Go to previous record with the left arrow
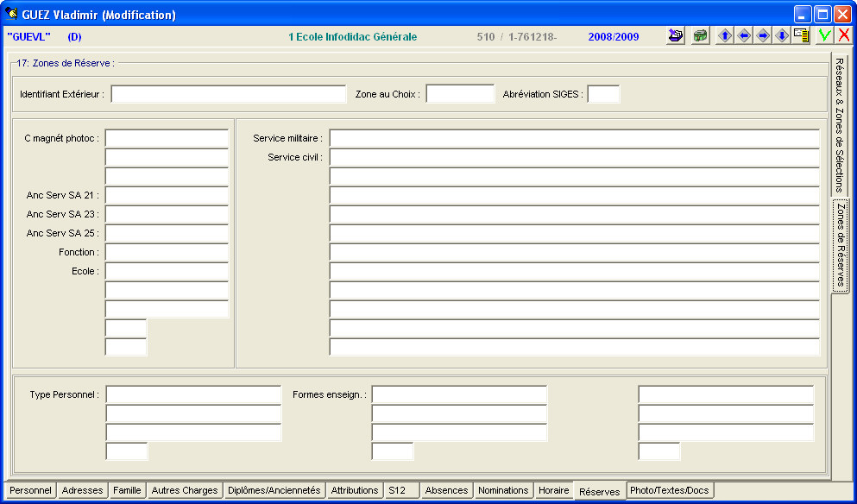This screenshot has height=504, width=857. (x=744, y=36)
